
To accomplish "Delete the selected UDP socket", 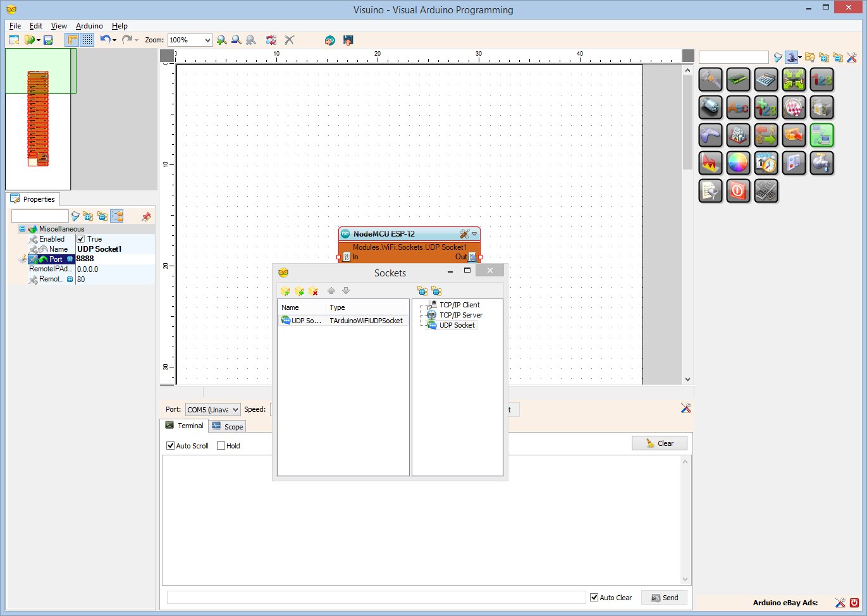I will (313, 291).
